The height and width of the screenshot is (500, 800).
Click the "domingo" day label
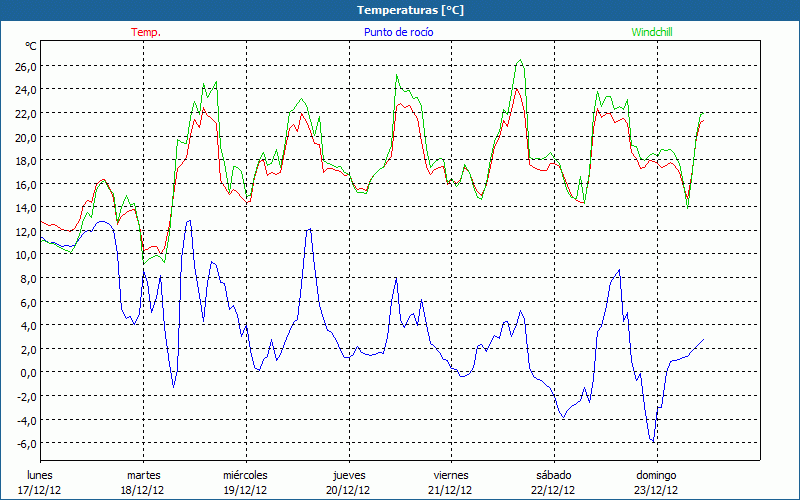[656, 475]
